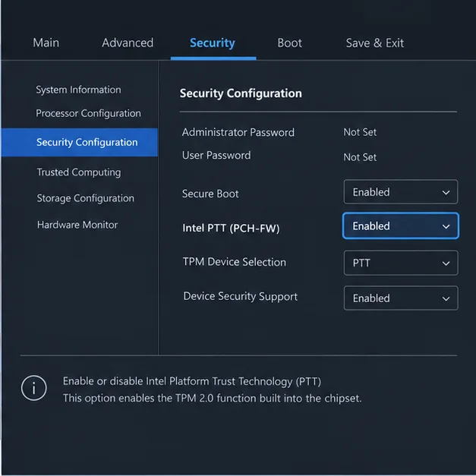Click the Intel PTT (PCH-FW) label
Viewport: 476px width, 476px height.
(x=231, y=228)
